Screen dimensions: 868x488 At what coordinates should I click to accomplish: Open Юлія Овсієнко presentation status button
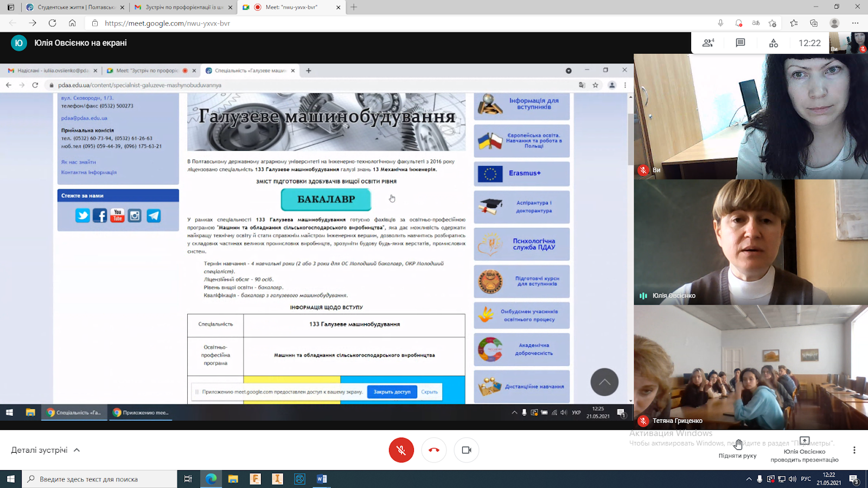[805, 450]
